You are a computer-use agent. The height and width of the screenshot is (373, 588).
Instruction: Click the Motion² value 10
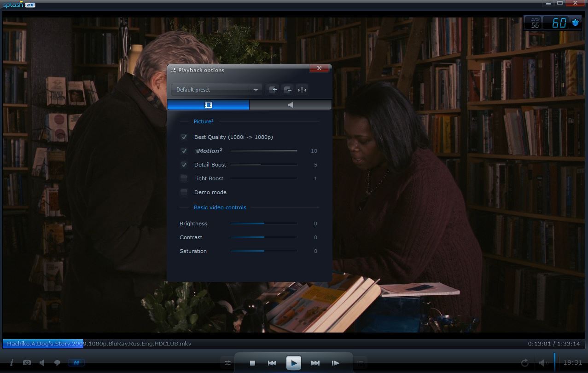(314, 151)
